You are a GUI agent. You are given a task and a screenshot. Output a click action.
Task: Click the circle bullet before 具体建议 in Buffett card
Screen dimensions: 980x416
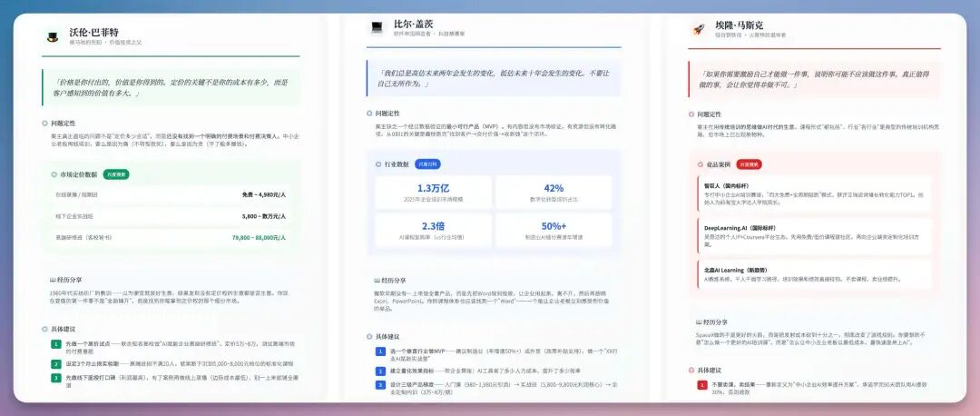click(x=44, y=329)
